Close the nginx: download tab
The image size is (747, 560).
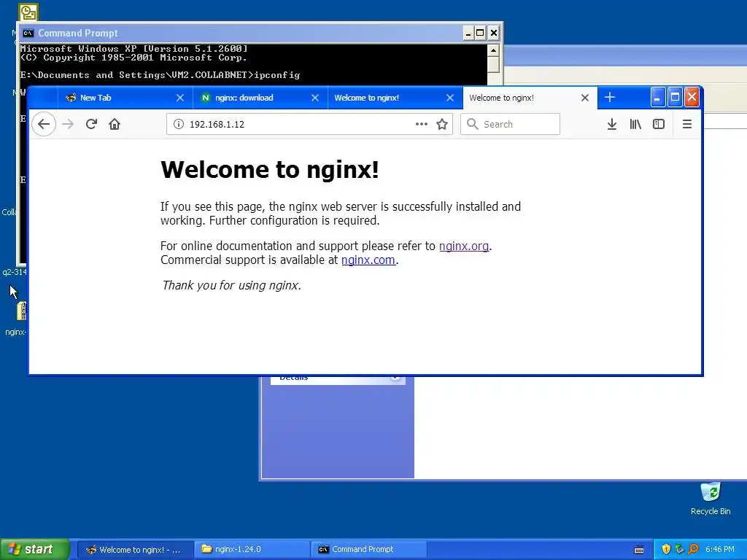click(315, 98)
